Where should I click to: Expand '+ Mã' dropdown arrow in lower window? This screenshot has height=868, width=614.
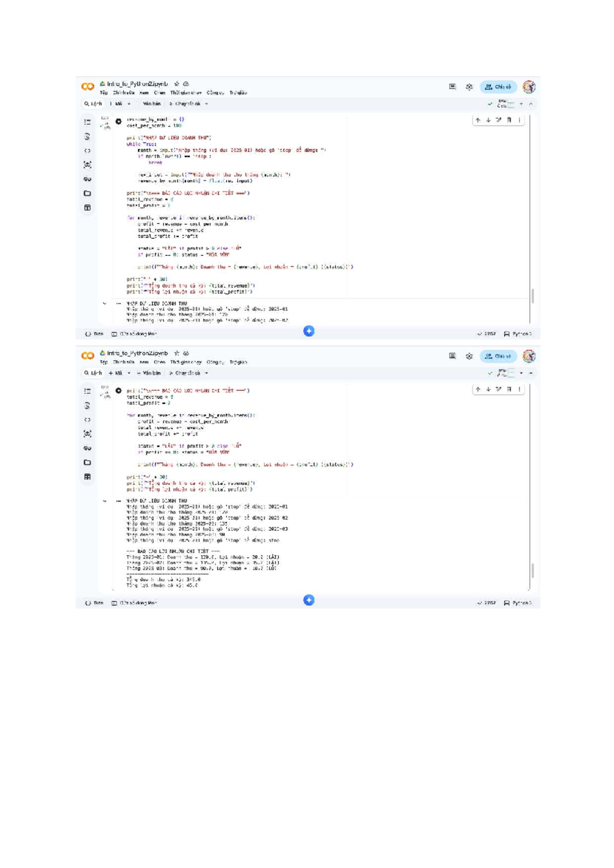(129, 373)
